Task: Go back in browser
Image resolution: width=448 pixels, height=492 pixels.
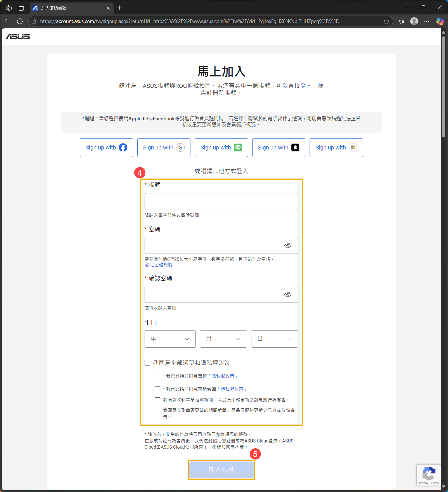Action: 7,21
